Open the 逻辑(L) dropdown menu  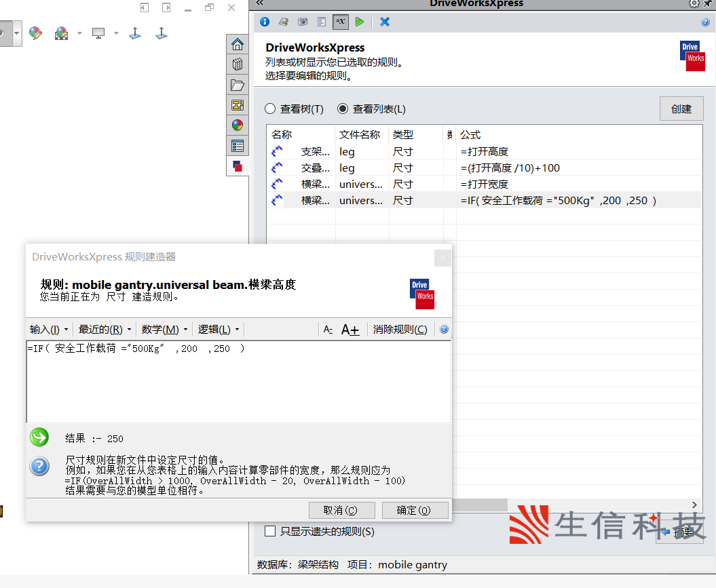(219, 330)
